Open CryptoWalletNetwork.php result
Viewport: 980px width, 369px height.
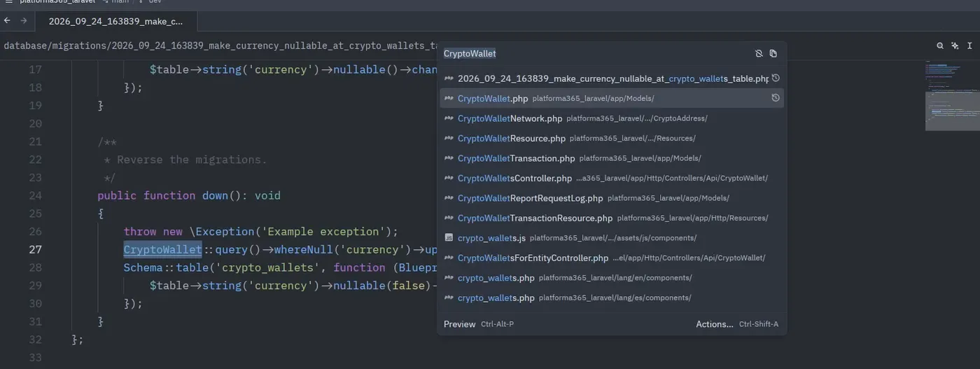pos(612,118)
